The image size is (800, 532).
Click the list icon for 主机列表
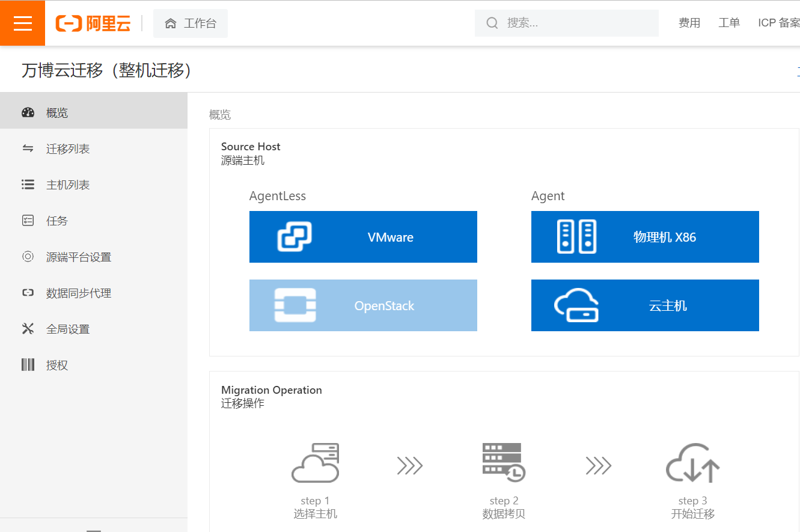(x=28, y=185)
